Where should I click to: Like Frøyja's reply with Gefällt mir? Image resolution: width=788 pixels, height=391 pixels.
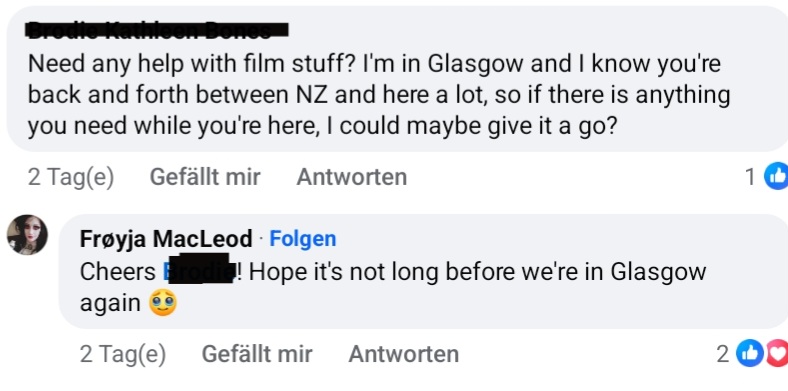(257, 354)
